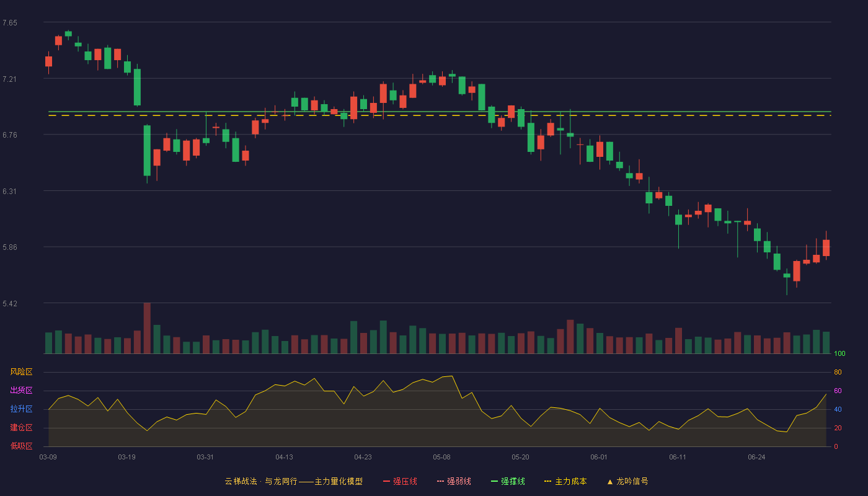Click the 03-31 date label
The width and height of the screenshot is (868, 496).
pos(205,457)
